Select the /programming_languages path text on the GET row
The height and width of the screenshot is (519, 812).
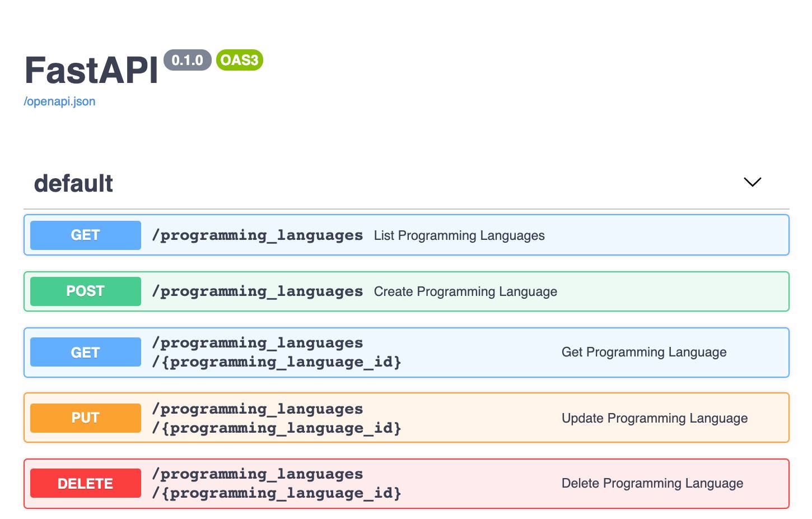[x=258, y=235]
